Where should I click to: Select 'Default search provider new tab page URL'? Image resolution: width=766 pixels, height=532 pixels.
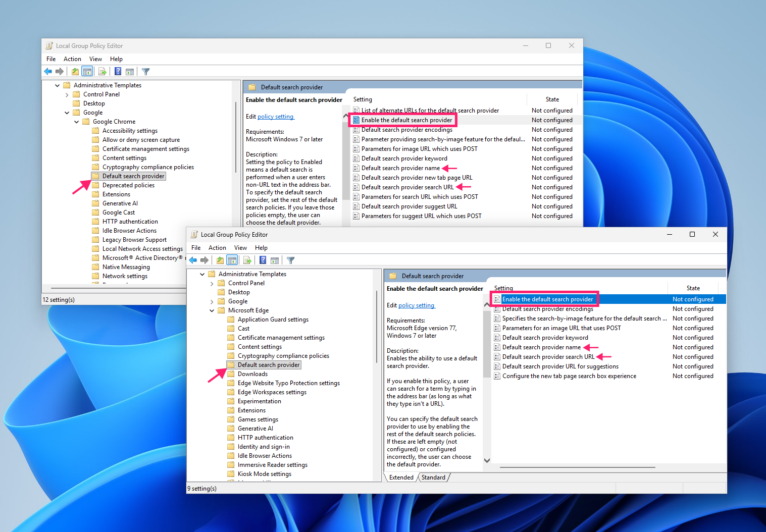click(x=417, y=178)
